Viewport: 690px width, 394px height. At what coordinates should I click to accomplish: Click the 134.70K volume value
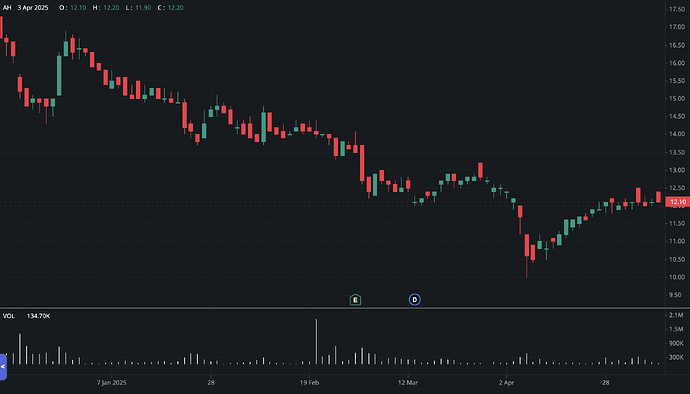click(x=38, y=316)
